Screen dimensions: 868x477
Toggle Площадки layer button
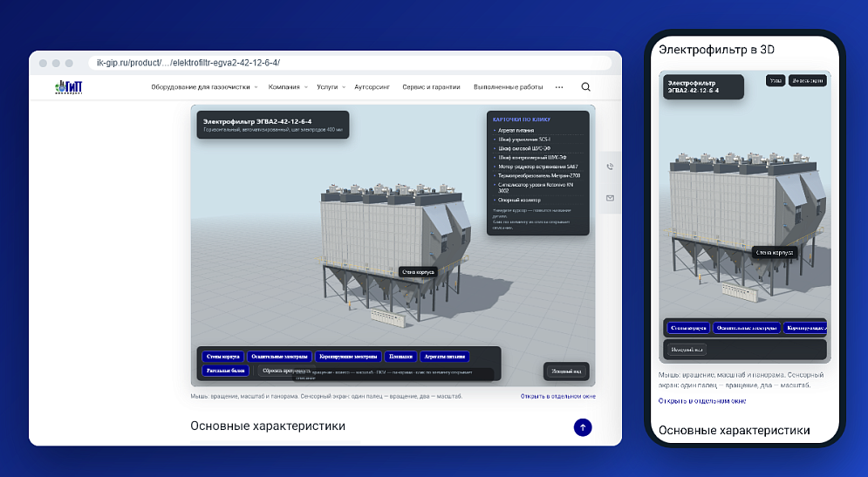(x=400, y=357)
